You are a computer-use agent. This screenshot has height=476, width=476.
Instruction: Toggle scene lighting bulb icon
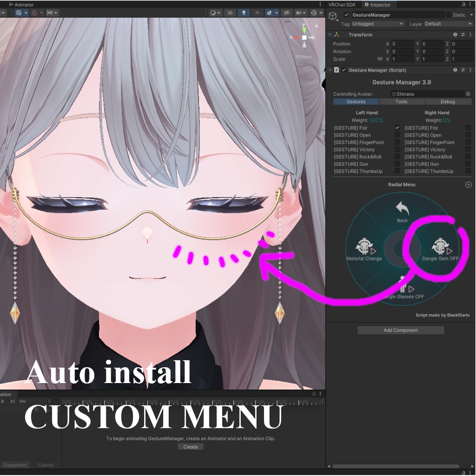[244, 13]
